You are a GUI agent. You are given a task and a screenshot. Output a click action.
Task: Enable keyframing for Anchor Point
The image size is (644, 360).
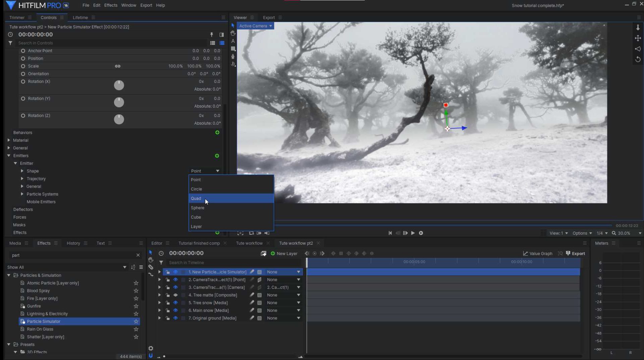[x=23, y=51]
